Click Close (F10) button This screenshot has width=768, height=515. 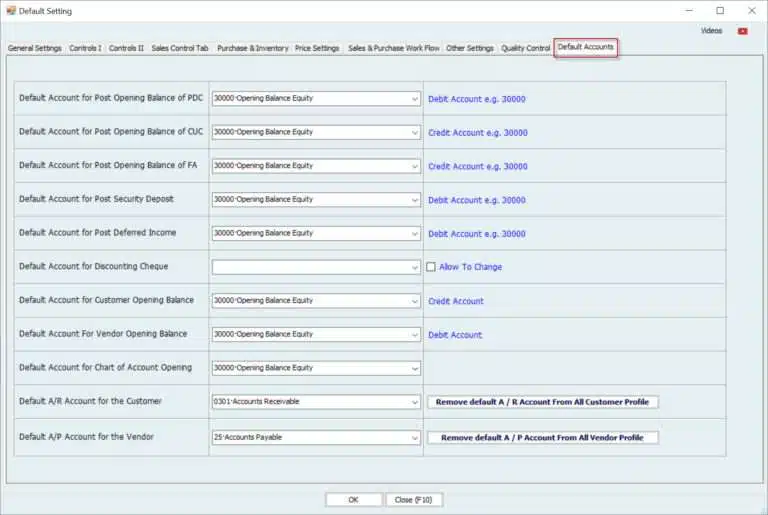point(413,500)
